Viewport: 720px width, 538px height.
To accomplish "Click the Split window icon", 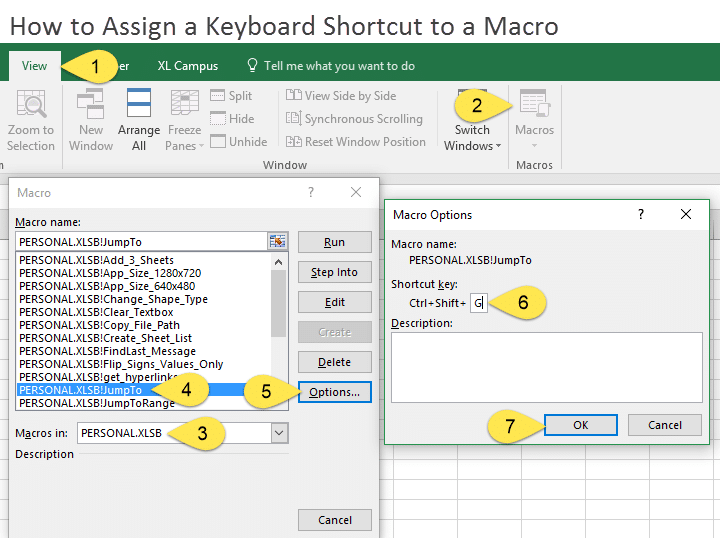I will (215, 96).
